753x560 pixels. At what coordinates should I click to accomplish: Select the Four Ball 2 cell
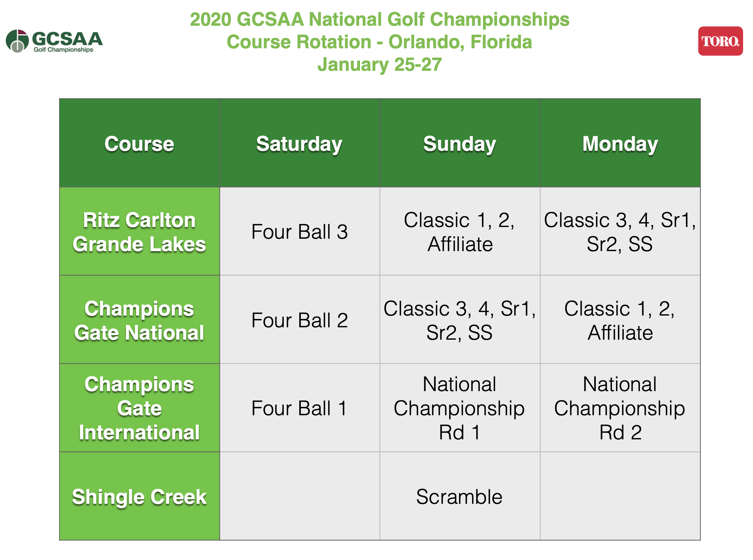pos(299,320)
